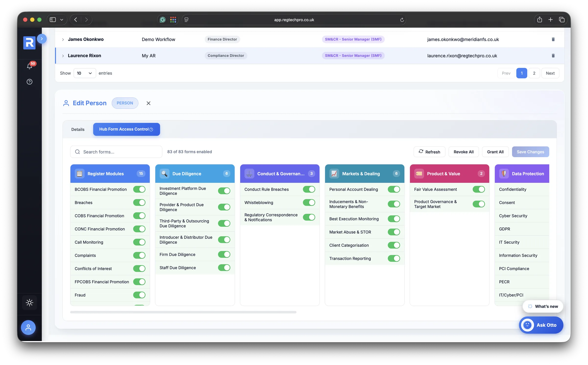
Task: Open the Grammarly extension icon
Action: [163, 20]
